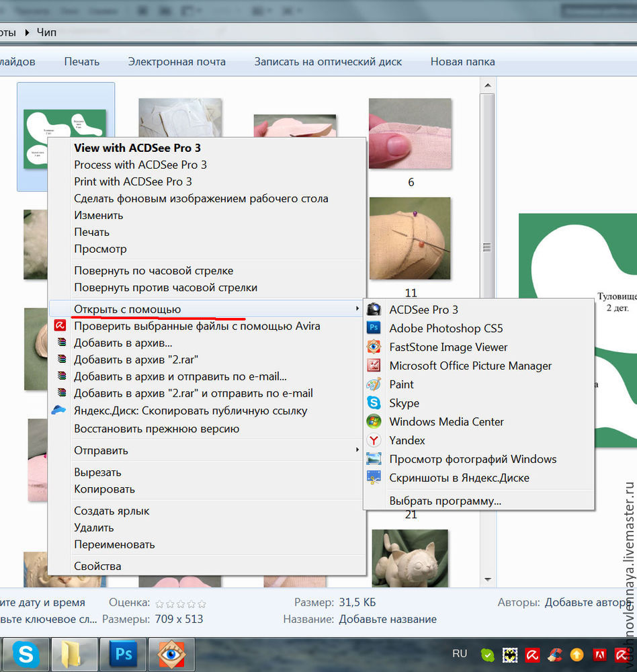Screen dimensions: 637x672
Task: Click the Добавьте название field
Action: (x=388, y=620)
